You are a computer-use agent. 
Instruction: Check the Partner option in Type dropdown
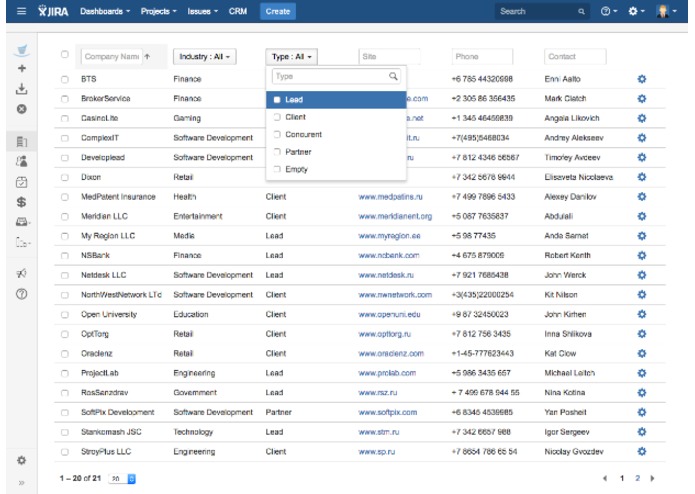point(277,152)
